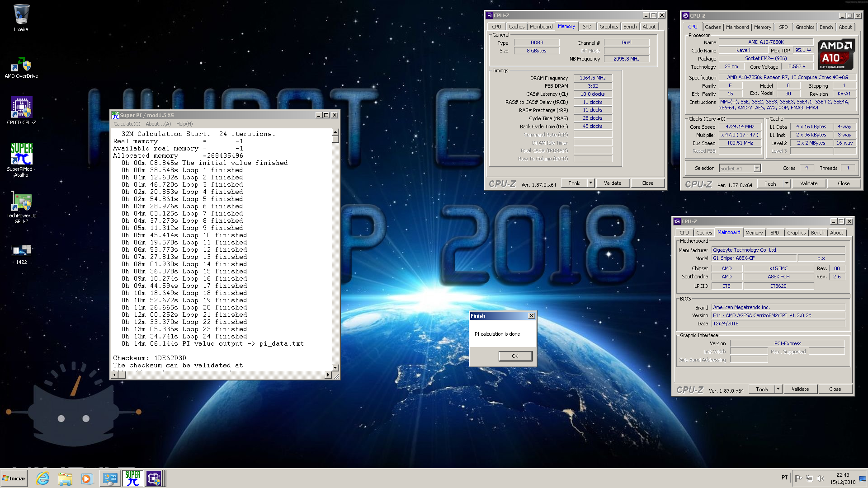Click Close button in CPU CPU-Z window
Image resolution: width=868 pixels, height=488 pixels.
pos(844,184)
